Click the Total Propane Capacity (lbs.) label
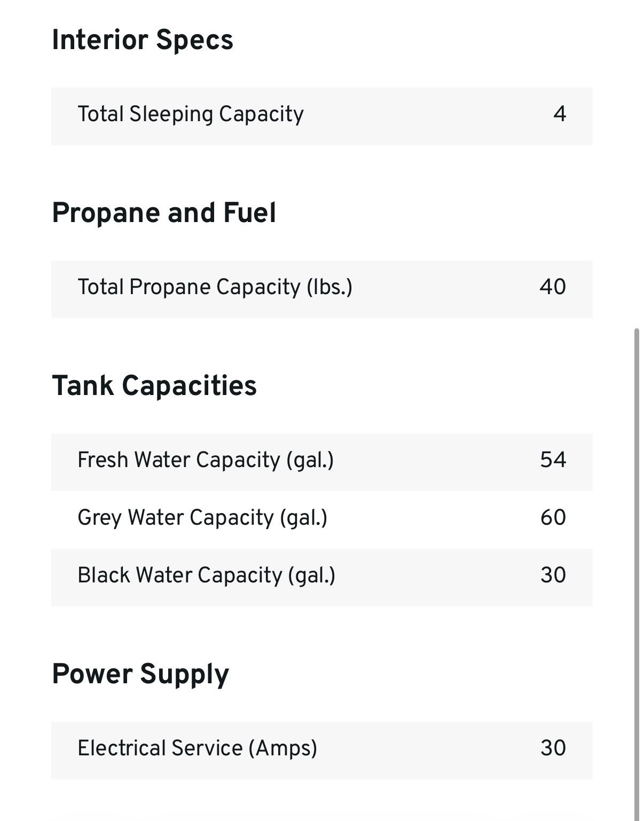Image resolution: width=644 pixels, height=821 pixels. [x=215, y=287]
